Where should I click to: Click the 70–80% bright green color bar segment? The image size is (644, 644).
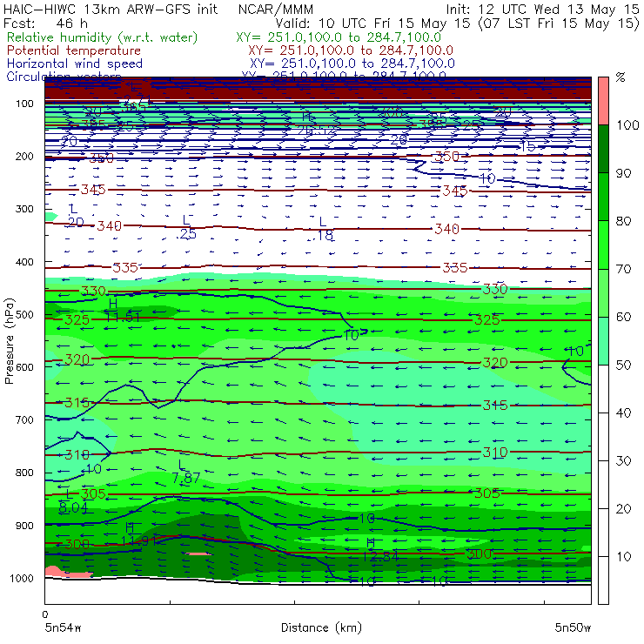click(603, 245)
